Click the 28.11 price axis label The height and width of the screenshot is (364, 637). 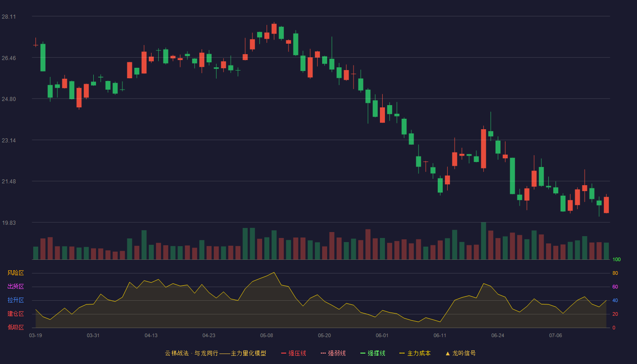tap(9, 17)
